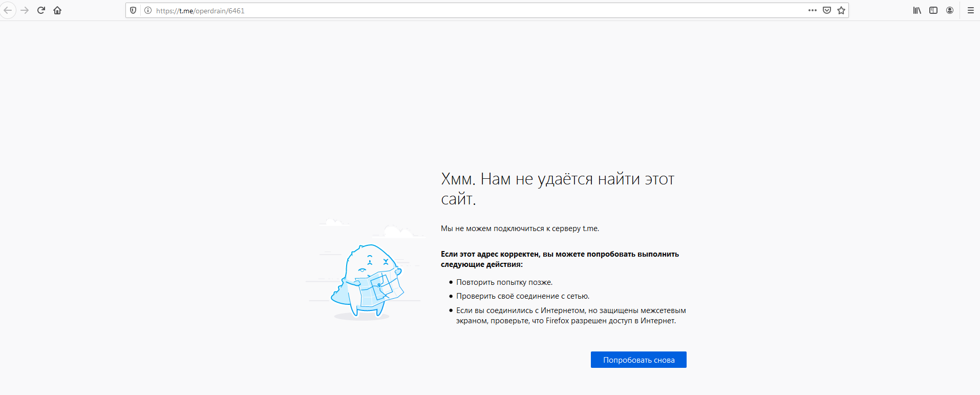Screen dimensions: 980x395
Task: Open the page actions three-dot menu
Action: point(812,10)
